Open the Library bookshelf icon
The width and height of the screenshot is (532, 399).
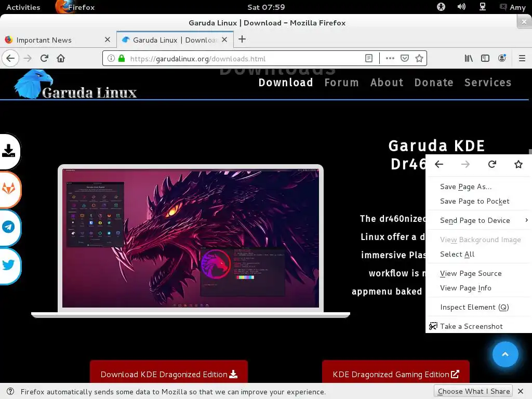[x=469, y=58]
